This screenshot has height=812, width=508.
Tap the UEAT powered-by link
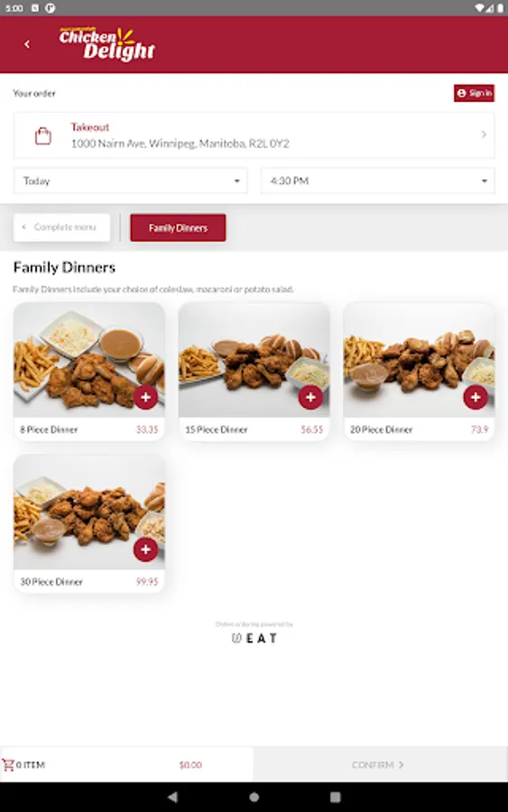point(254,632)
